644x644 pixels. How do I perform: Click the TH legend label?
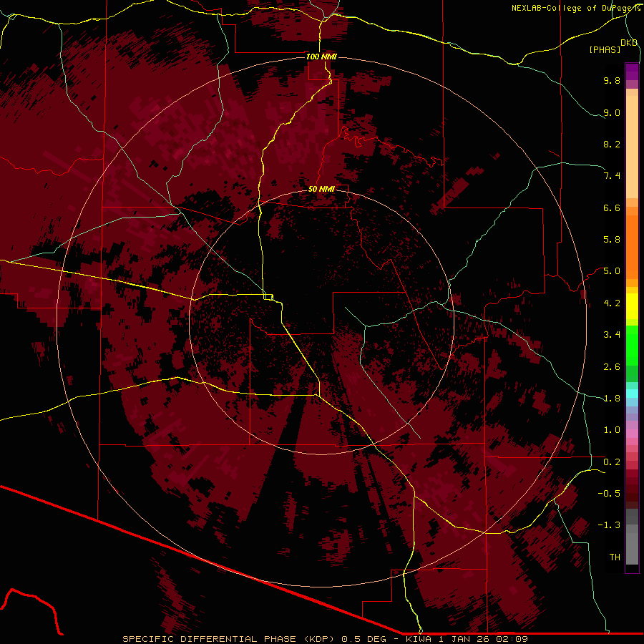[x=615, y=557]
